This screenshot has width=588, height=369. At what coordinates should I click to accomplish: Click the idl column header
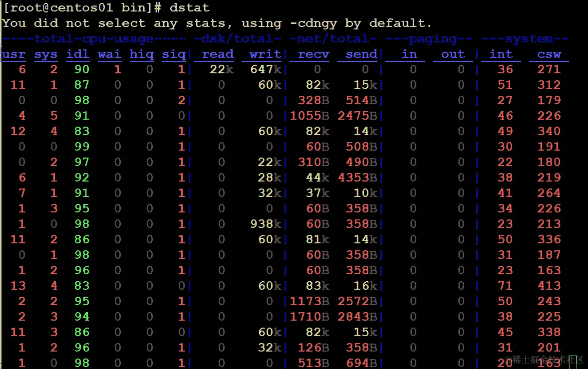coord(78,54)
